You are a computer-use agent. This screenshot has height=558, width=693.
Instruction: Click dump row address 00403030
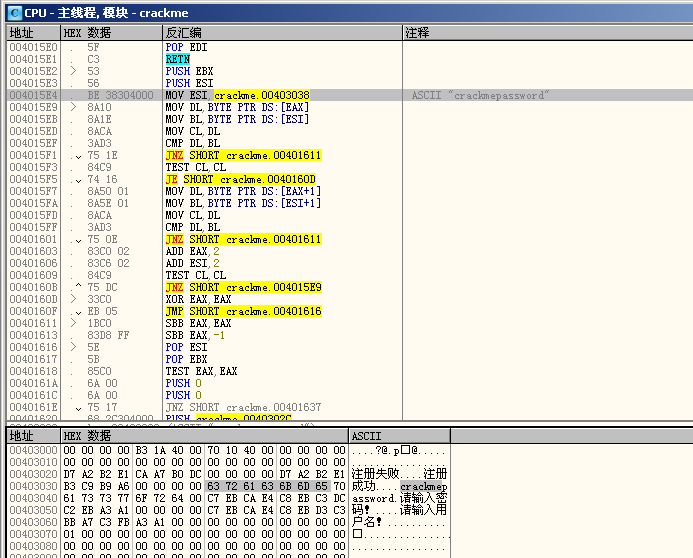click(33, 486)
